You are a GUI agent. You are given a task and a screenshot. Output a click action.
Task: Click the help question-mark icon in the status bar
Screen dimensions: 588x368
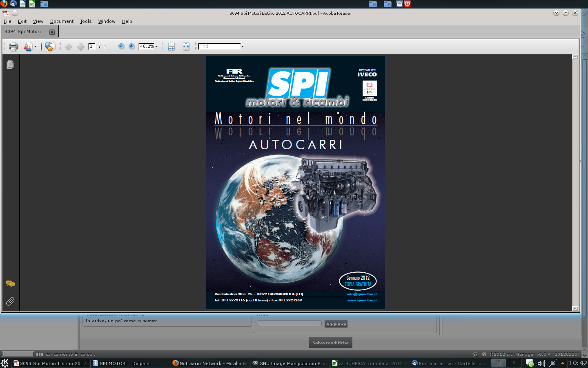point(484,354)
